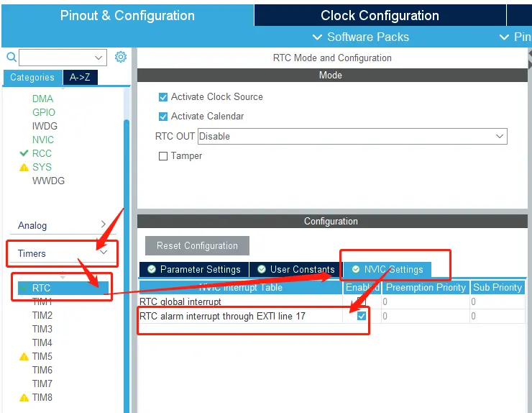Select NVIC in the category list

click(43, 140)
